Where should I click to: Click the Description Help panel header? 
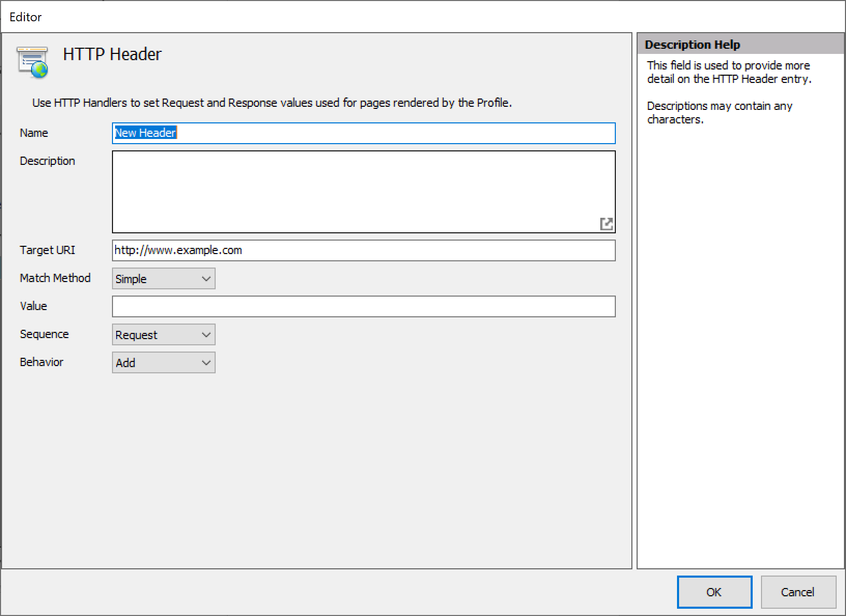(x=693, y=44)
